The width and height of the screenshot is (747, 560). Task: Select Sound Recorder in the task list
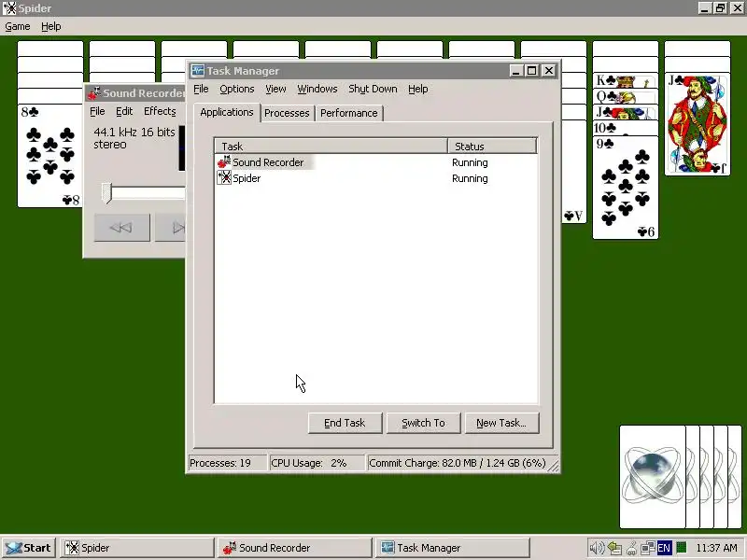[268, 162]
